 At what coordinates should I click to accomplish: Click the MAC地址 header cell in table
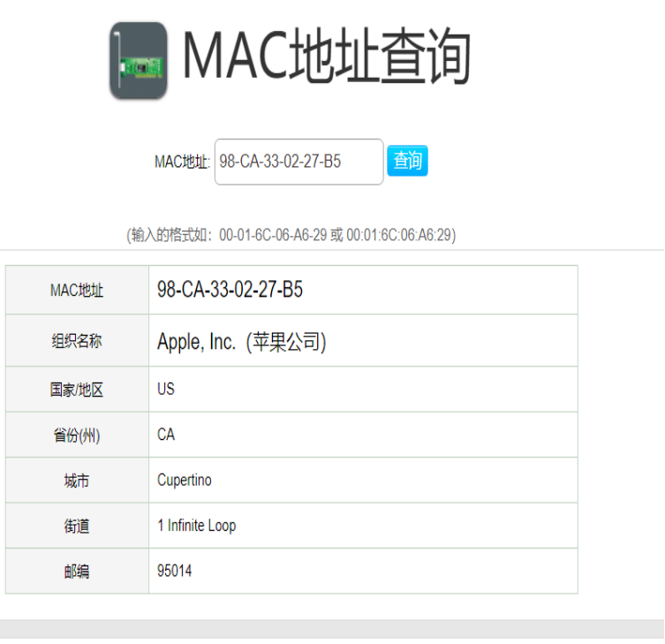coord(77,291)
